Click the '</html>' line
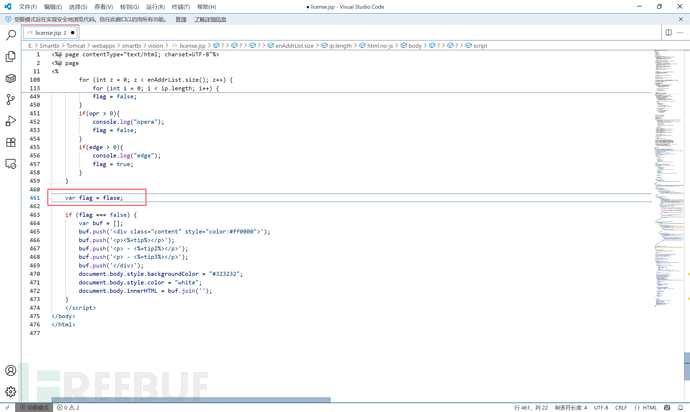 point(63,324)
